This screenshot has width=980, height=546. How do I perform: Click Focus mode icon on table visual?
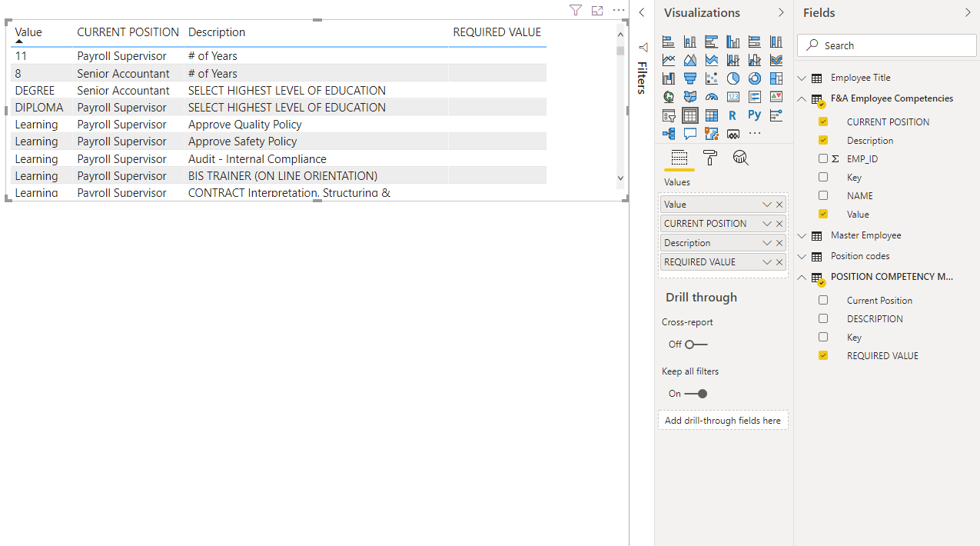tap(597, 10)
